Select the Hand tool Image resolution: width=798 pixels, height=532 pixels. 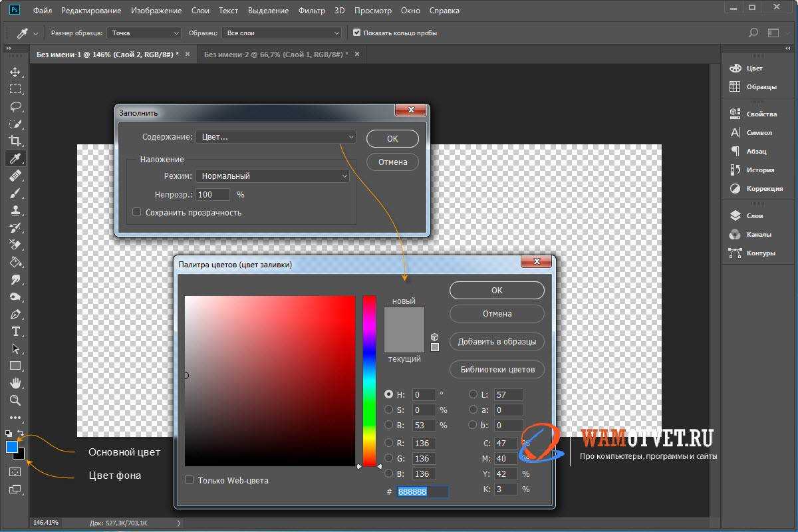15,383
